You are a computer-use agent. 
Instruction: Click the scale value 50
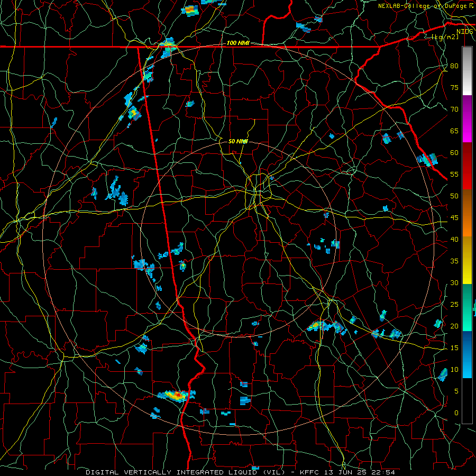454,196
